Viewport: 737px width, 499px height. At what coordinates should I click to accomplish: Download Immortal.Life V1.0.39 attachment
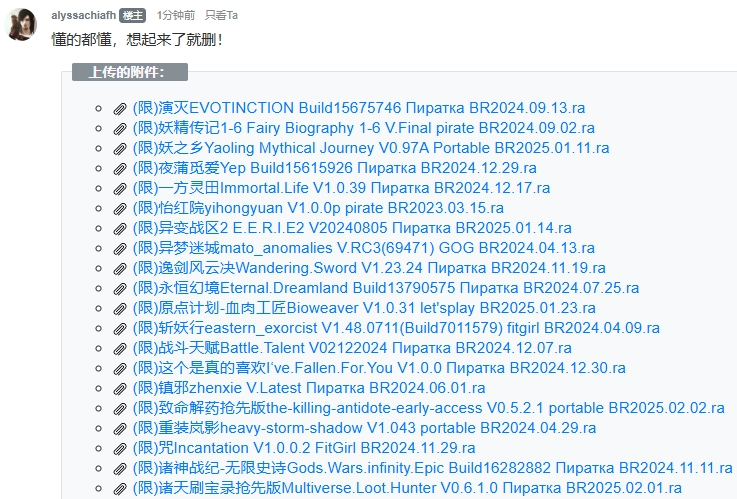(x=341, y=187)
